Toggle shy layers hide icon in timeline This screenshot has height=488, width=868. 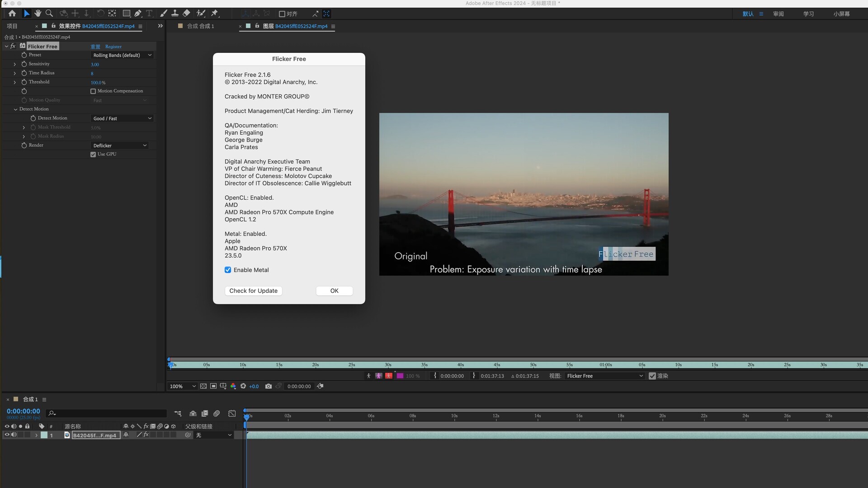(x=193, y=413)
